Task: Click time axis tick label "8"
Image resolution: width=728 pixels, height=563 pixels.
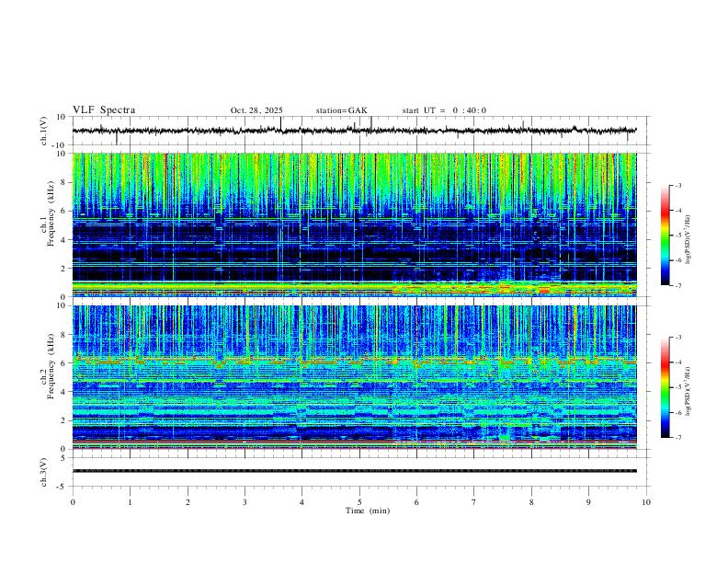Action: 531,502
